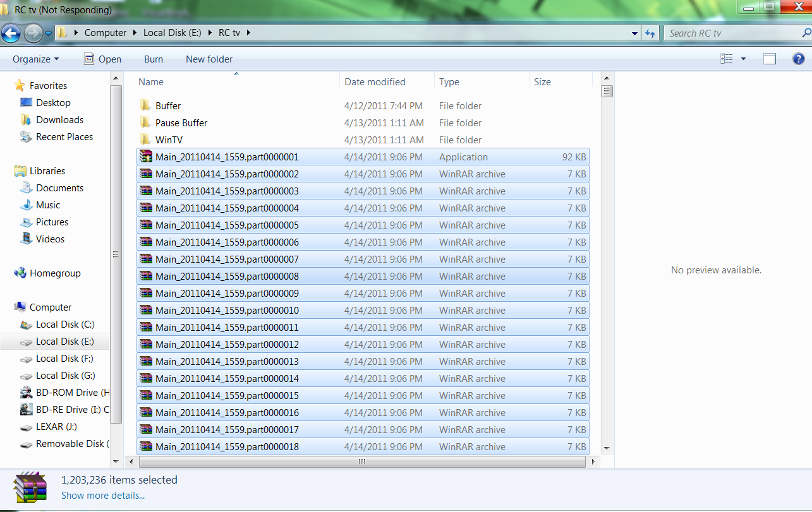This screenshot has height=512, width=812.
Task: Click Local Disk (E:) in address breadcrumb
Action: coord(173,33)
